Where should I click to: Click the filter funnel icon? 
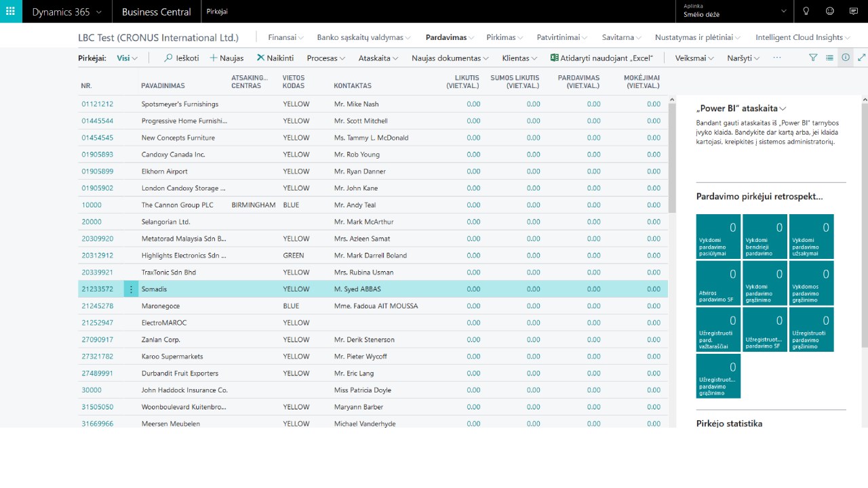(813, 58)
